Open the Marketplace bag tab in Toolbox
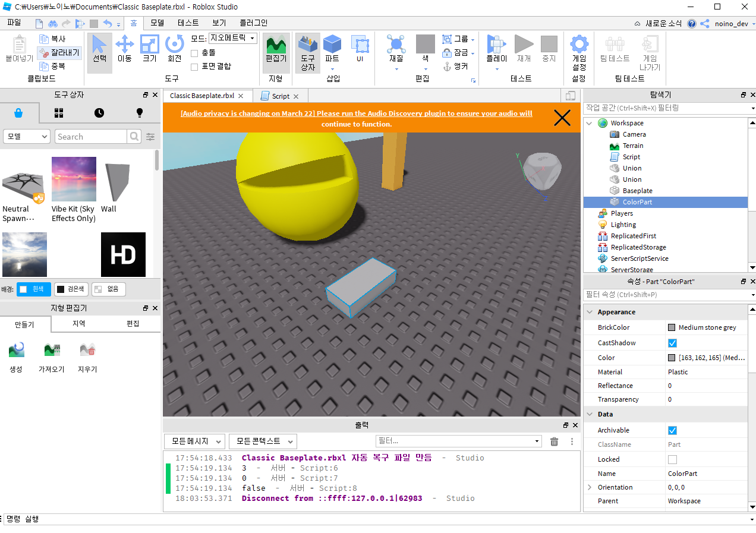Viewport: 756px width, 533px height. [x=19, y=113]
